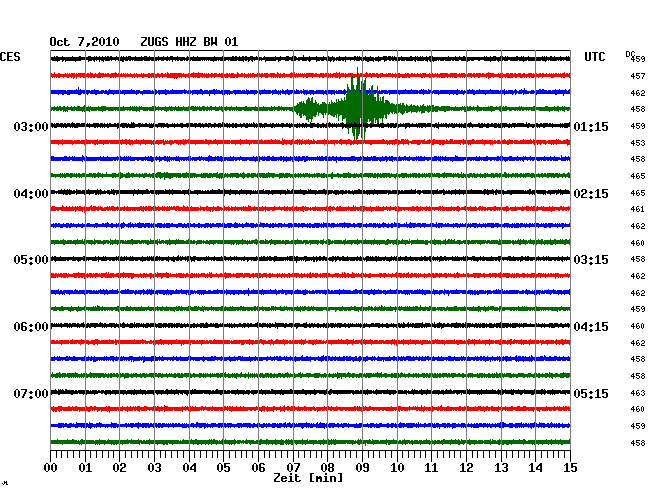Click the bottom-most green trace
This screenshot has height=494, width=650.
point(310,442)
